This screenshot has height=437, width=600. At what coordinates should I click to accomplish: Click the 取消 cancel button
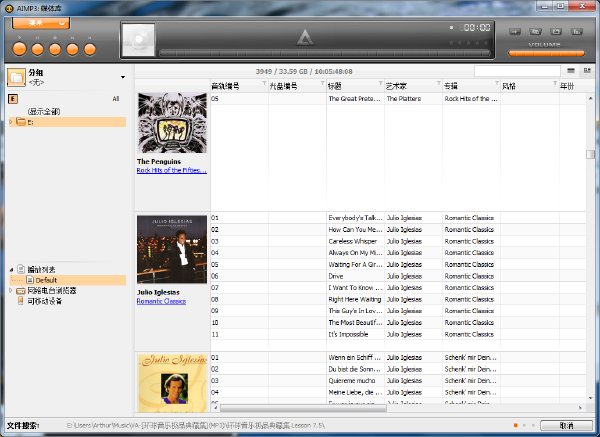[566, 426]
